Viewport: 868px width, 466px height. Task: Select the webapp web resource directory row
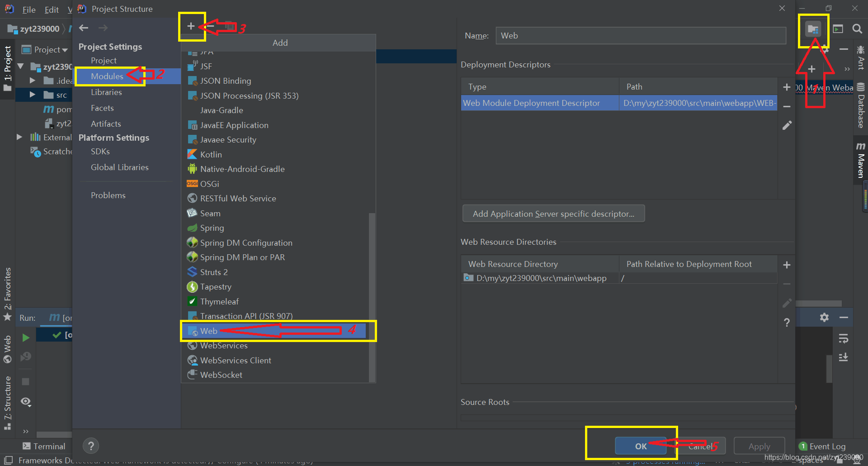click(x=619, y=278)
